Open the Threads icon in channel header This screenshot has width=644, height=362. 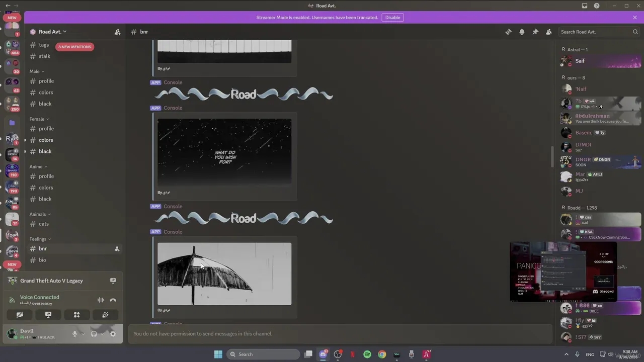click(x=508, y=32)
